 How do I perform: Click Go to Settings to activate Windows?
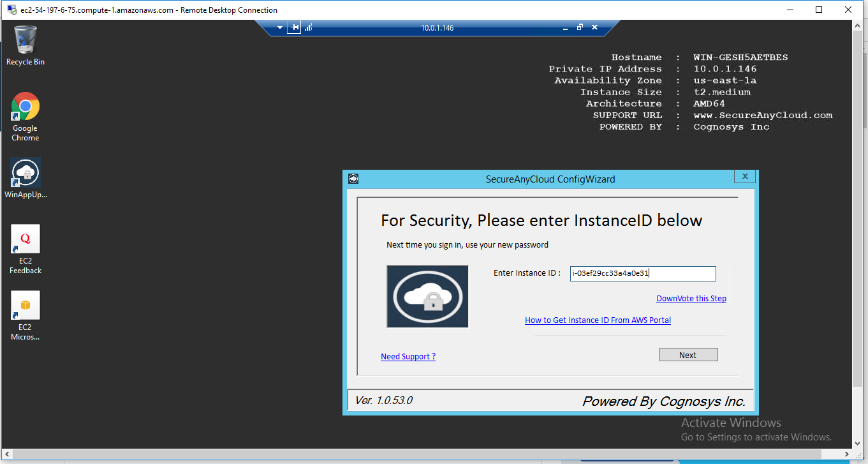tap(756, 437)
